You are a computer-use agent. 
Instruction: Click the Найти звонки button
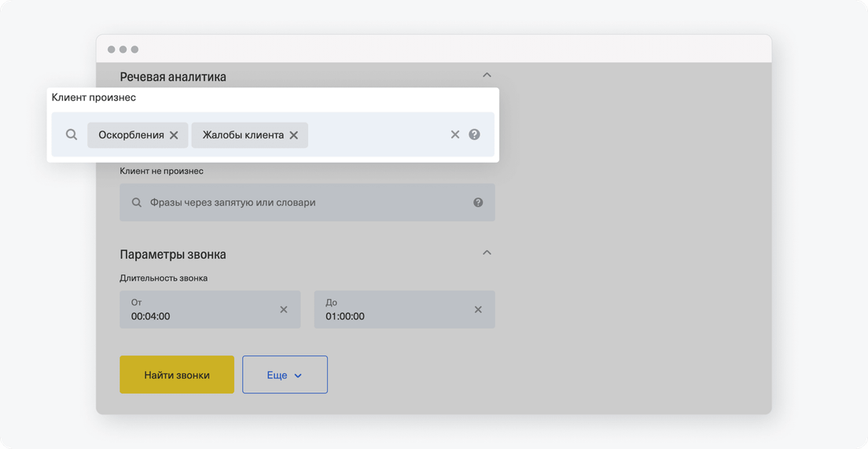click(177, 375)
